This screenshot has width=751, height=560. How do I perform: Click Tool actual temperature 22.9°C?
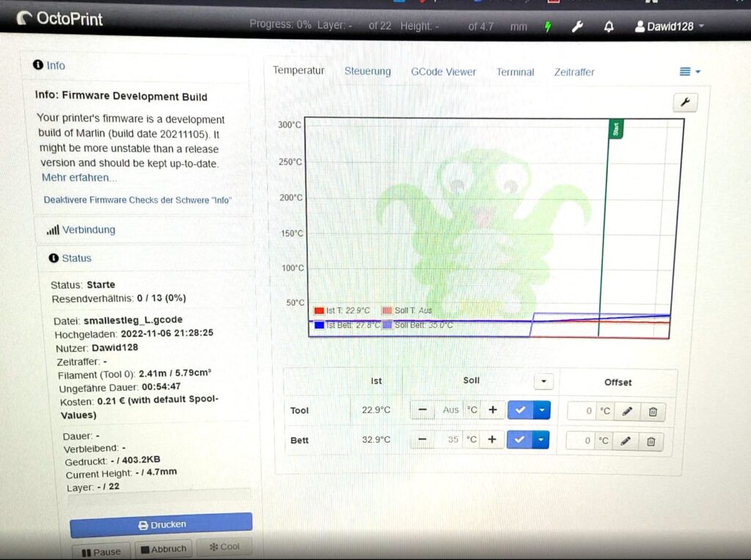pos(376,410)
